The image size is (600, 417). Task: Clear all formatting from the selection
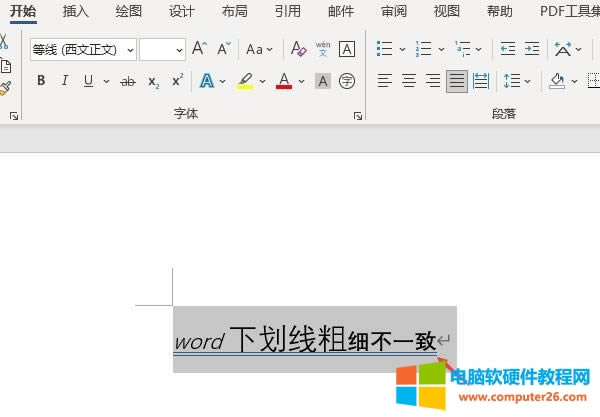click(298, 49)
